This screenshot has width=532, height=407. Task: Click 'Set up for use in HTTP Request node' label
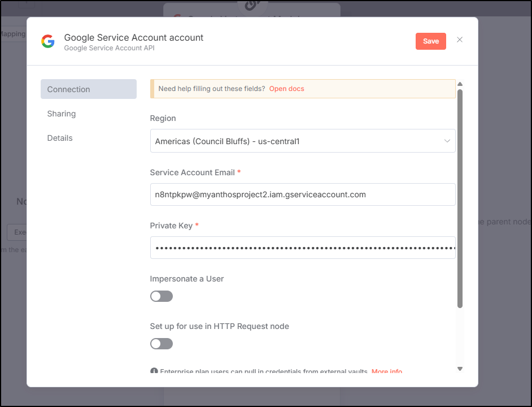pos(220,326)
